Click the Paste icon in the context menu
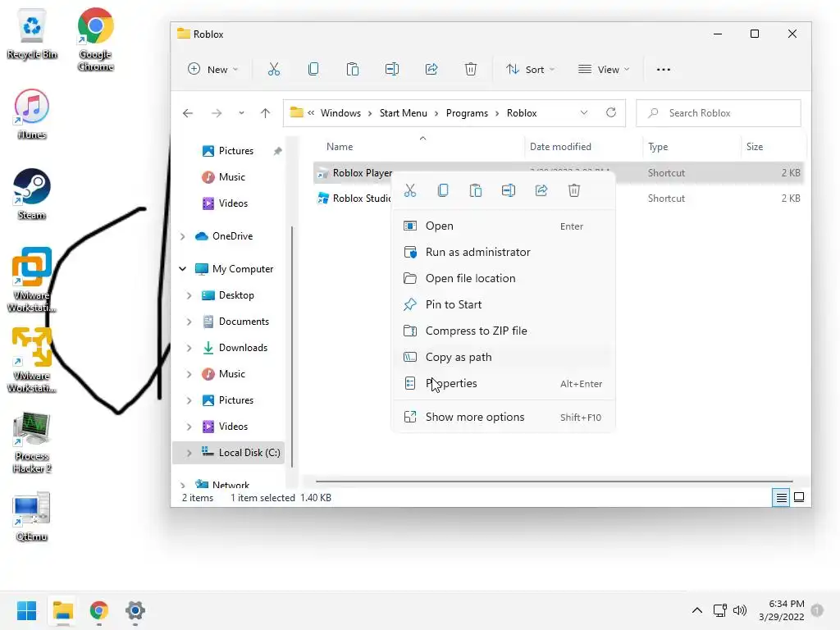840x630 pixels. click(476, 190)
